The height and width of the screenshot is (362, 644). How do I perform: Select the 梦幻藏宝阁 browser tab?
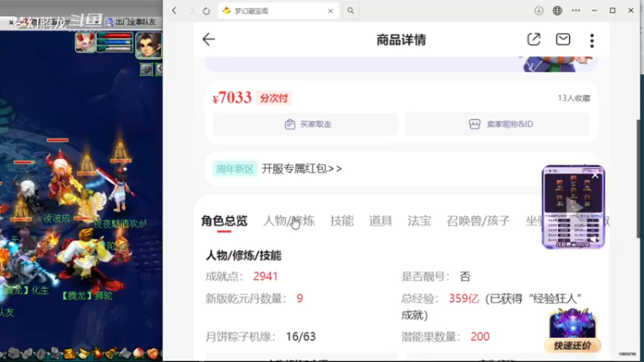[278, 11]
